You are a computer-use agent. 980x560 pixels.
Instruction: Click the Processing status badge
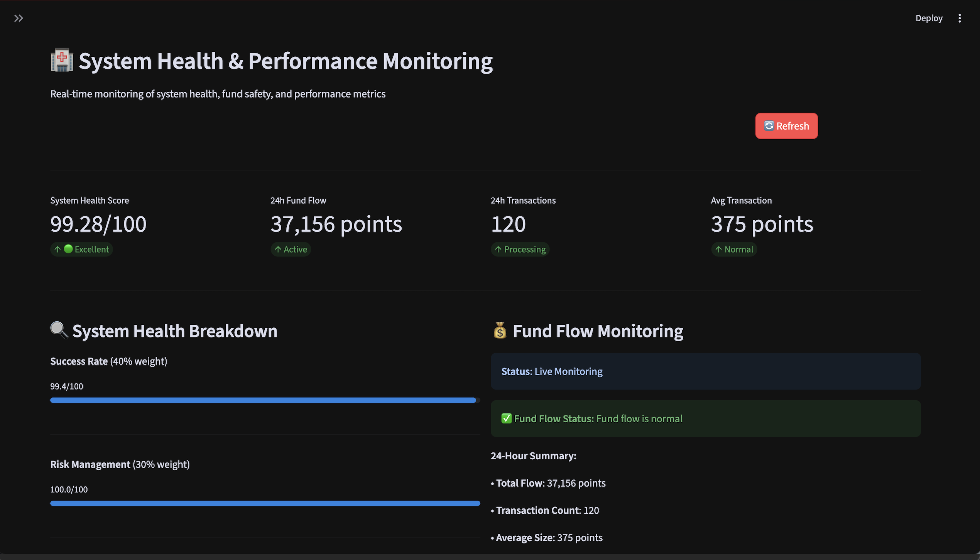coord(520,250)
